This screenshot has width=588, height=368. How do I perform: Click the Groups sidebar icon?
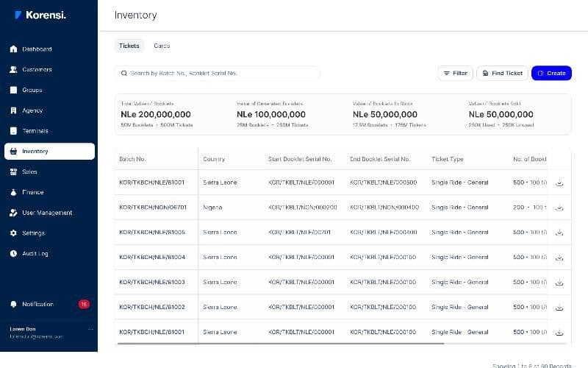13,90
